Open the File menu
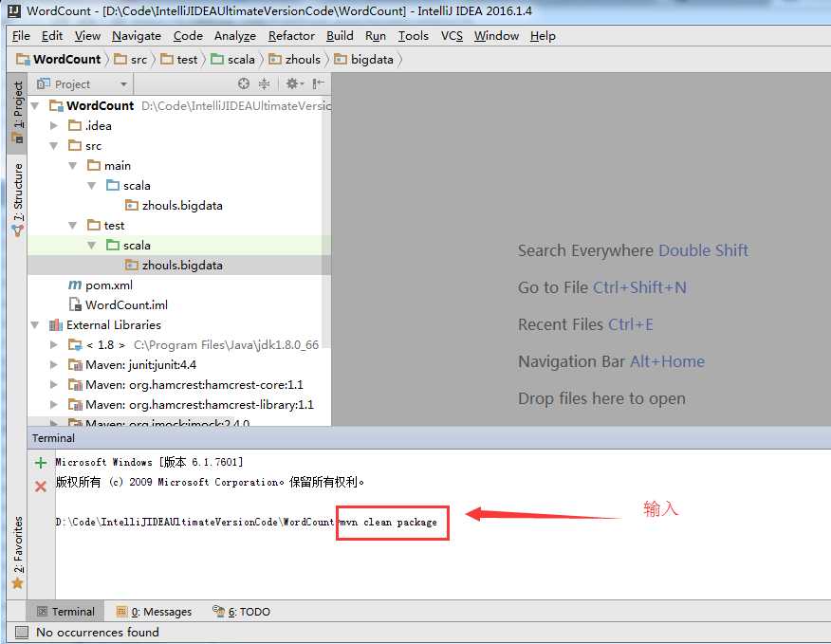831x644 pixels. coord(21,35)
